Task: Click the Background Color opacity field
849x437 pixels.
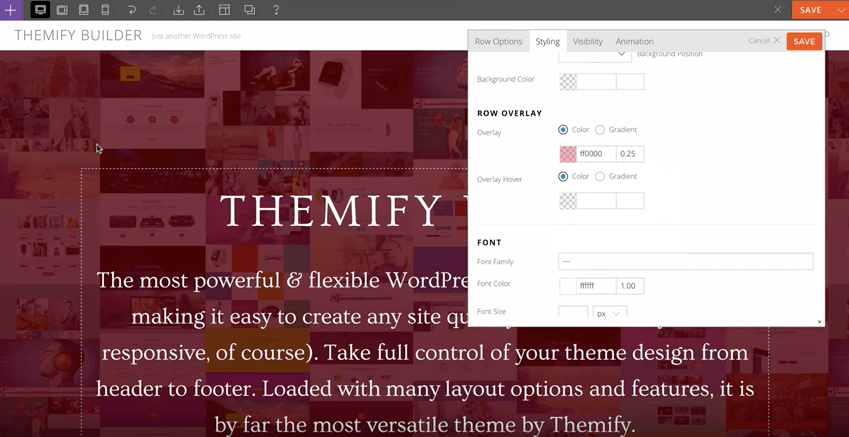Action: coord(630,82)
